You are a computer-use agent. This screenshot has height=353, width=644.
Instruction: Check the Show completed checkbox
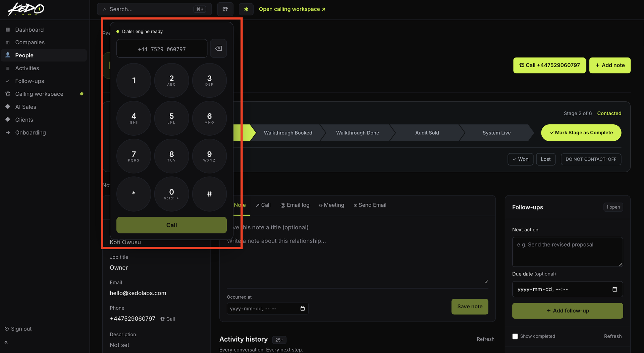(x=515, y=336)
